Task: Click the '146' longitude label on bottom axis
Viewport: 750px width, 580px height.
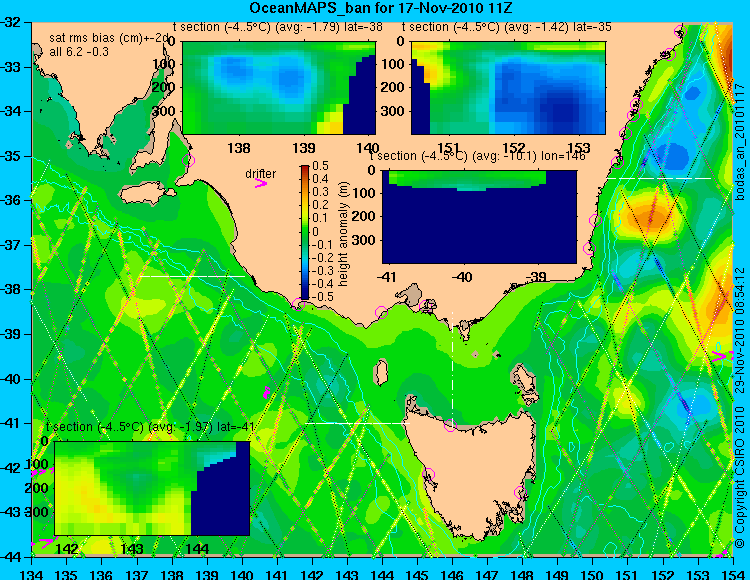Action: click(x=452, y=573)
